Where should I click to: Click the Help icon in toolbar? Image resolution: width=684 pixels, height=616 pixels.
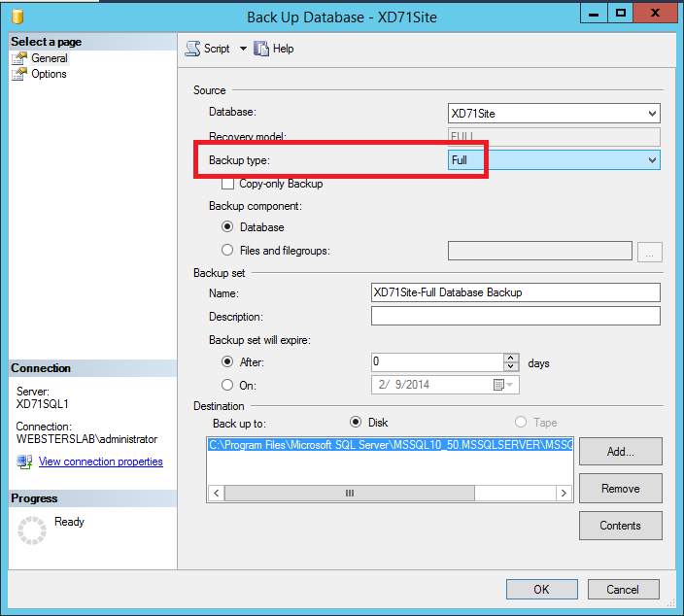pos(261,49)
